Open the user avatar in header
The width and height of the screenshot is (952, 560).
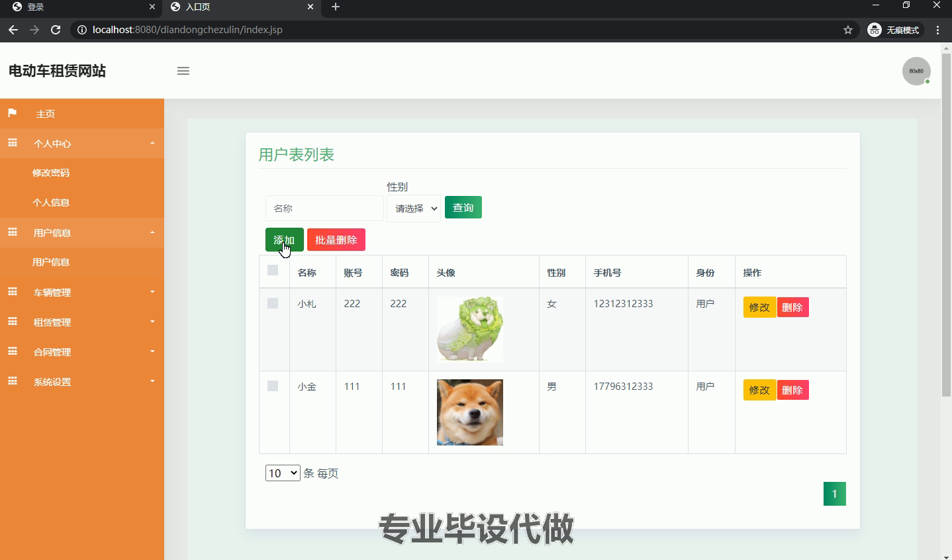(916, 71)
